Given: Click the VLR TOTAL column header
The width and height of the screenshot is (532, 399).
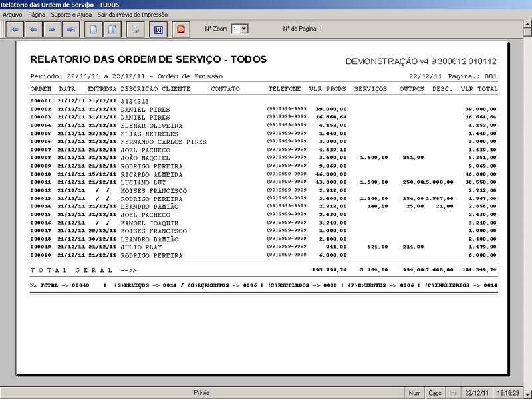Looking at the screenshot, I should 479,89.
